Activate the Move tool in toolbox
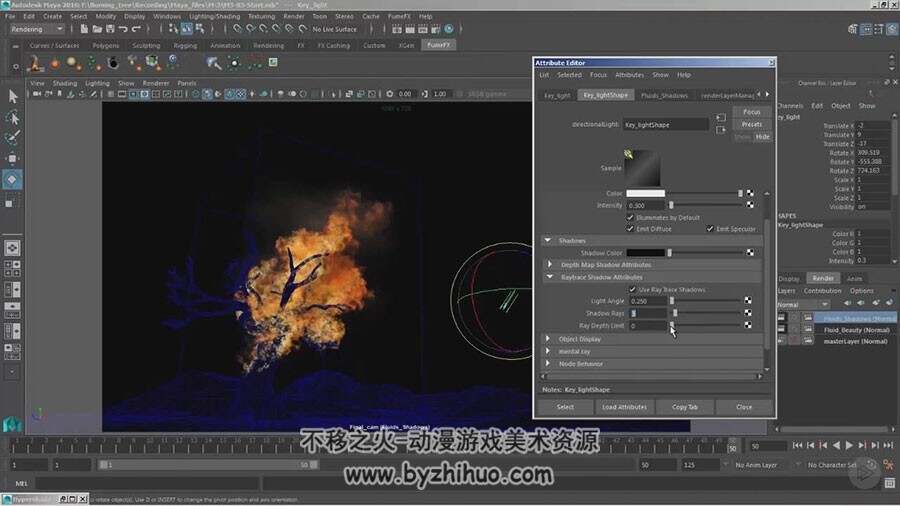The height and width of the screenshot is (506, 900). (x=13, y=158)
